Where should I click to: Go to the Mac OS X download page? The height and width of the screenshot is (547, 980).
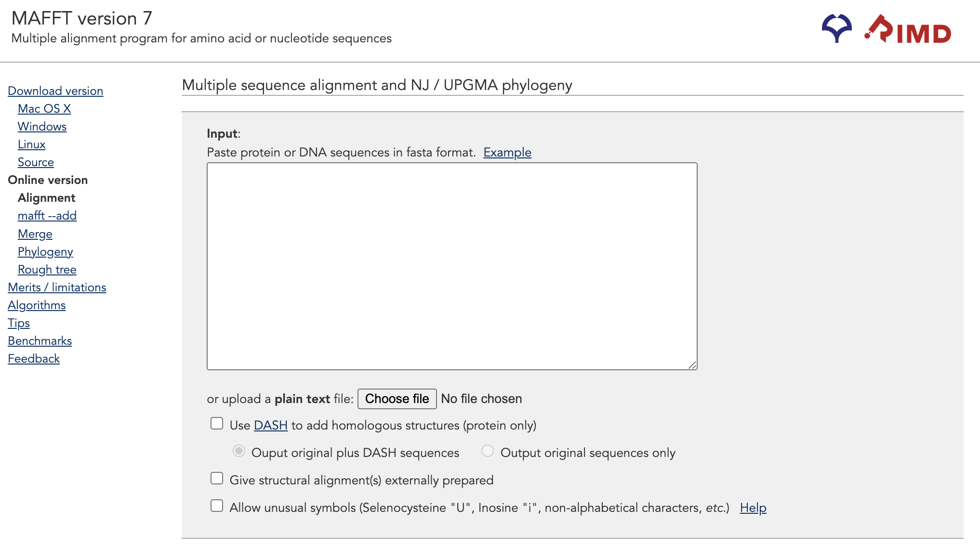tap(44, 109)
